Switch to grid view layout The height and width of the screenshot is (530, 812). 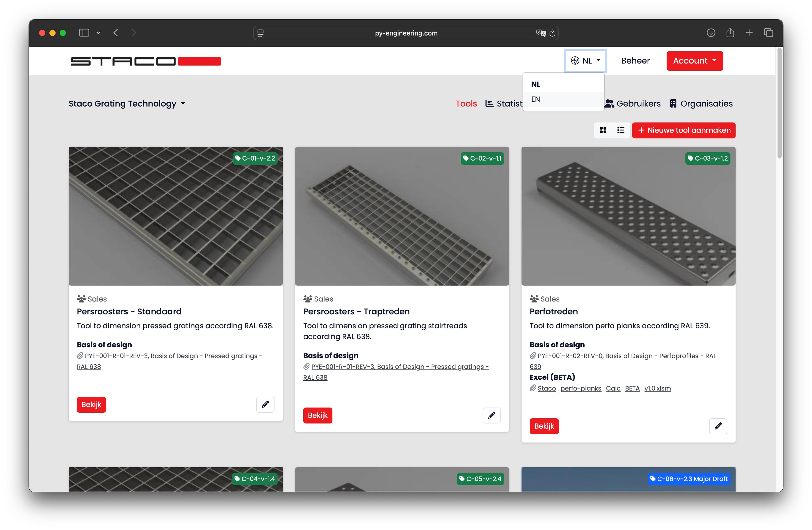pos(603,130)
